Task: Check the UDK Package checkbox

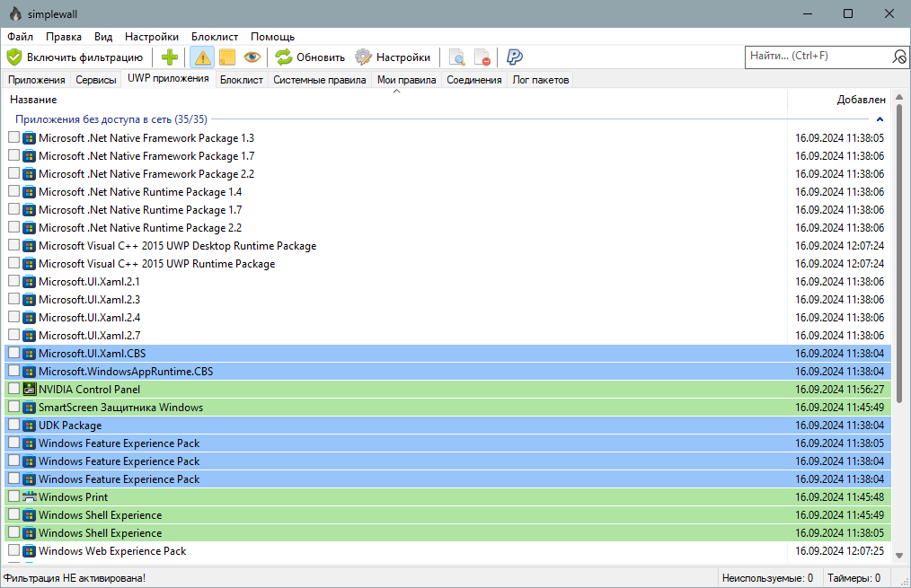Action: tap(14, 425)
